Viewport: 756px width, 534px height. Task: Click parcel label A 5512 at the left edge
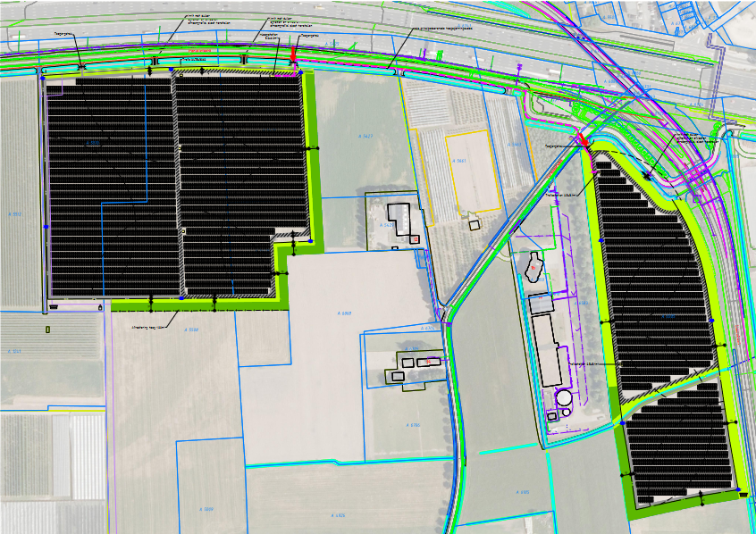(13, 214)
